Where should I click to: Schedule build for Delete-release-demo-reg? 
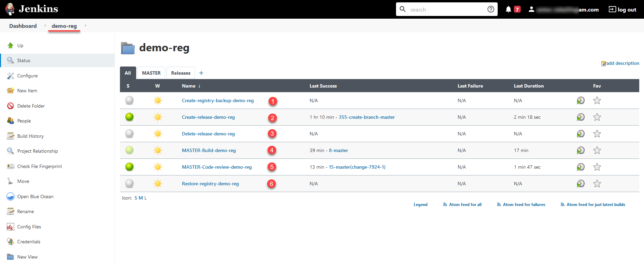(581, 134)
